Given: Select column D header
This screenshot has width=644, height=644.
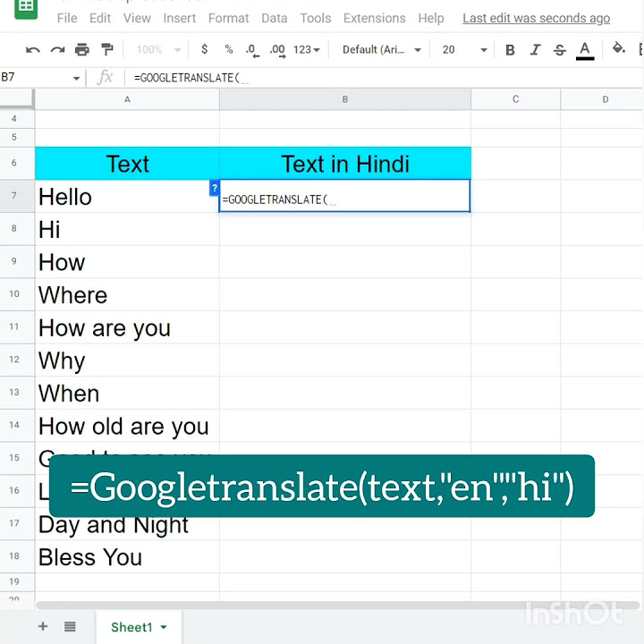Looking at the screenshot, I should pos(602,99).
